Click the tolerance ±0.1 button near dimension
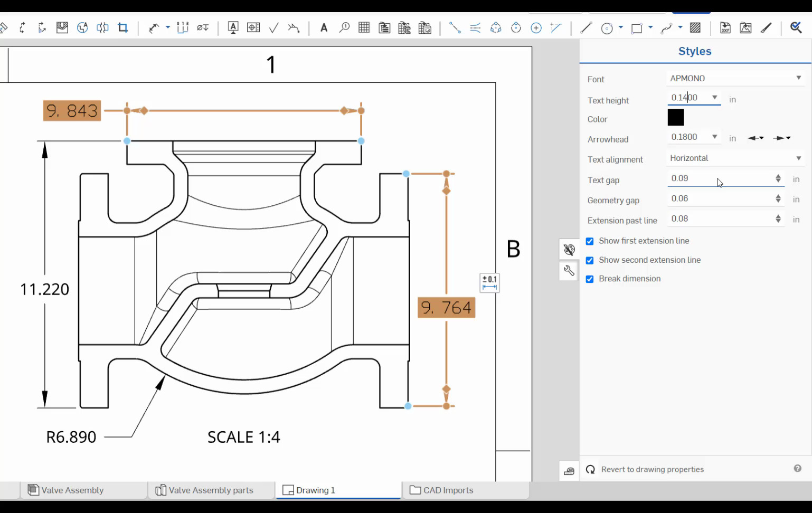This screenshot has width=812, height=513. coord(489,283)
